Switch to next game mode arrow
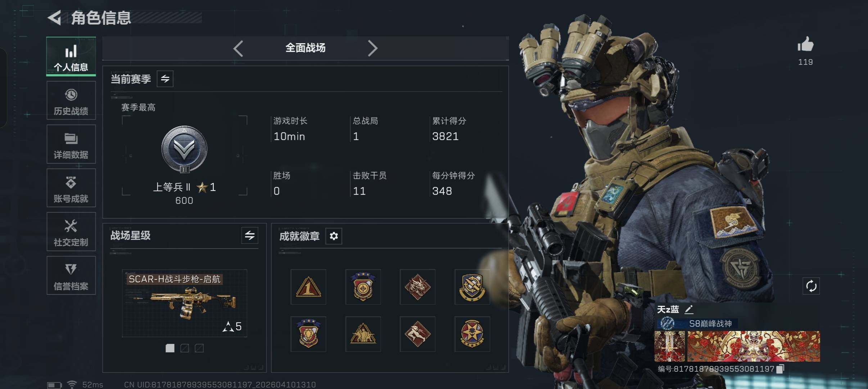This screenshot has height=389, width=868. pyautogui.click(x=373, y=48)
